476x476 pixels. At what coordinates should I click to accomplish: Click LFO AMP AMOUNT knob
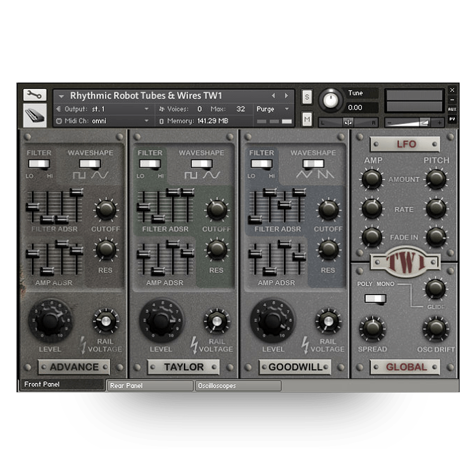[x=372, y=179]
